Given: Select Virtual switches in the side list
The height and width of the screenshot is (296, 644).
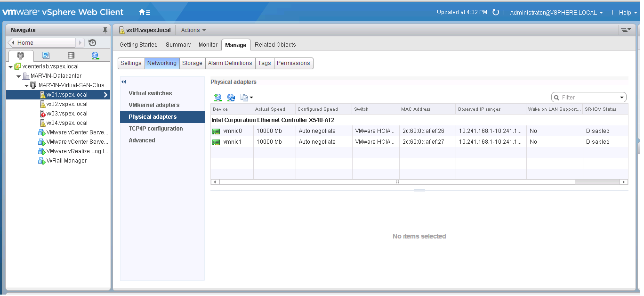Looking at the screenshot, I should [x=150, y=93].
